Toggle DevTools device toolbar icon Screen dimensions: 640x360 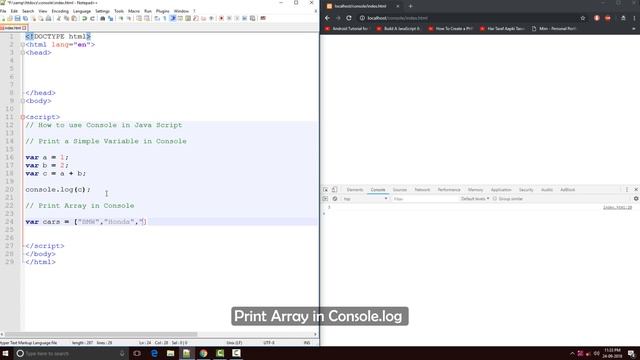tap(334, 190)
